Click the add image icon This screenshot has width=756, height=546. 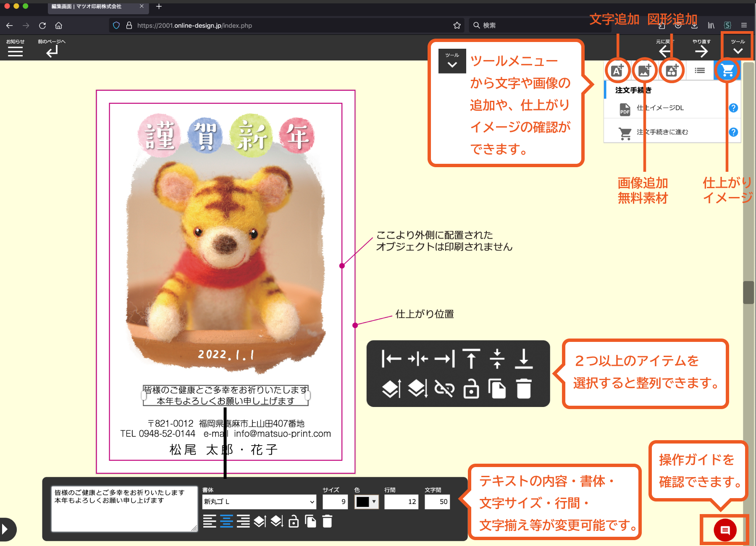click(644, 70)
